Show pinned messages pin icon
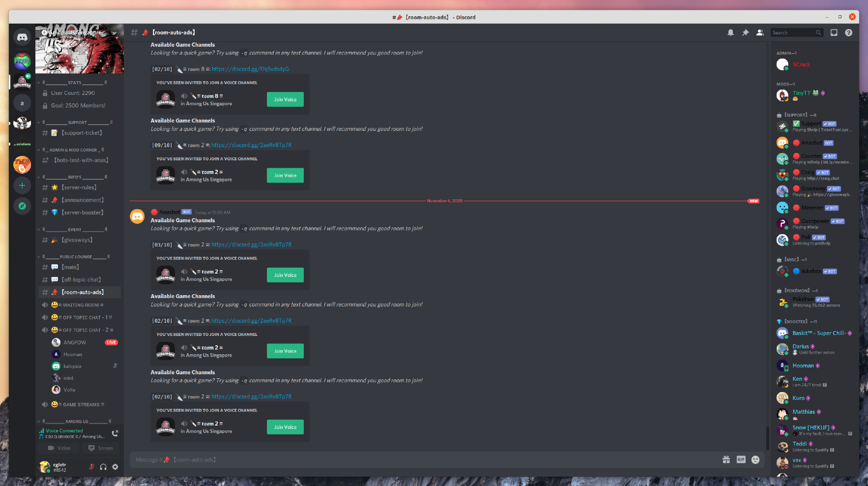 pyautogui.click(x=745, y=32)
